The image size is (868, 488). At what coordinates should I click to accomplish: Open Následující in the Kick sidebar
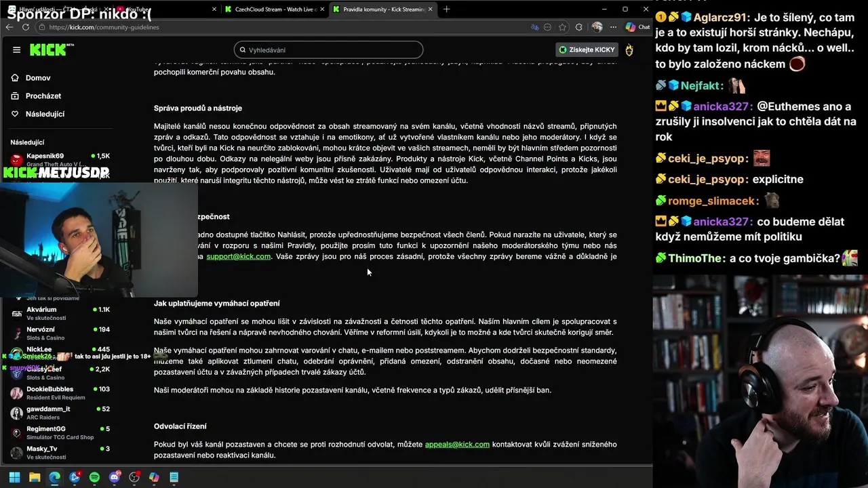pyautogui.click(x=45, y=114)
